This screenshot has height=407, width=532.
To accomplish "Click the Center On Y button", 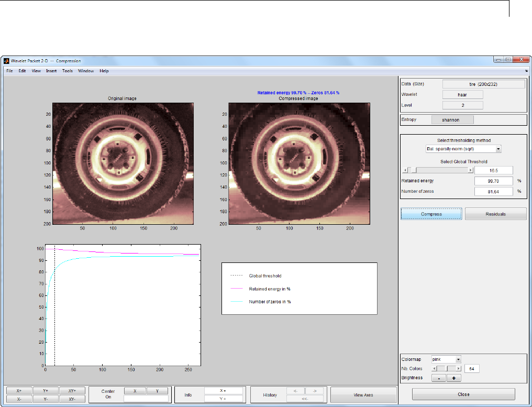I will (x=157, y=391).
